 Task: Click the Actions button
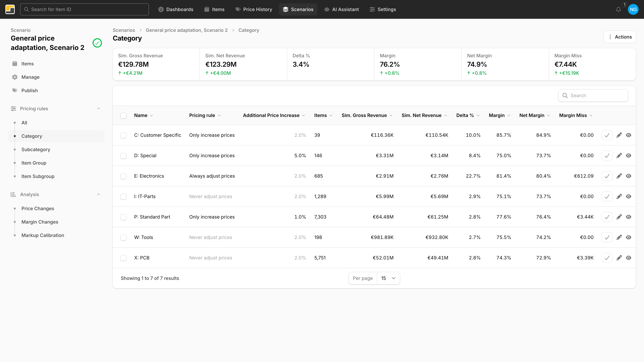(x=620, y=37)
